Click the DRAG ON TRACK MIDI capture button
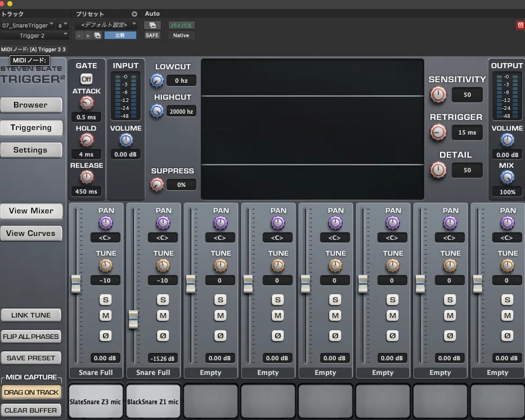The height and width of the screenshot is (420, 525). [x=31, y=392]
